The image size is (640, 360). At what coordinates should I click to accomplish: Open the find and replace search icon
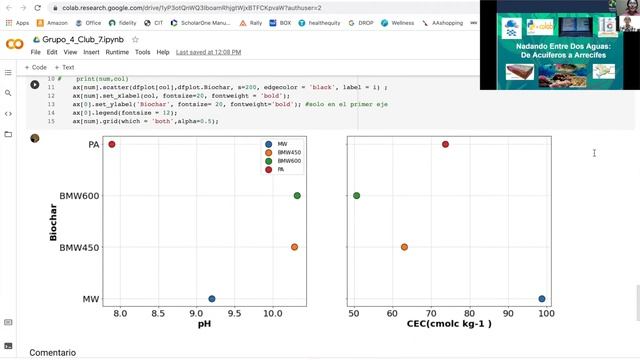(8, 93)
